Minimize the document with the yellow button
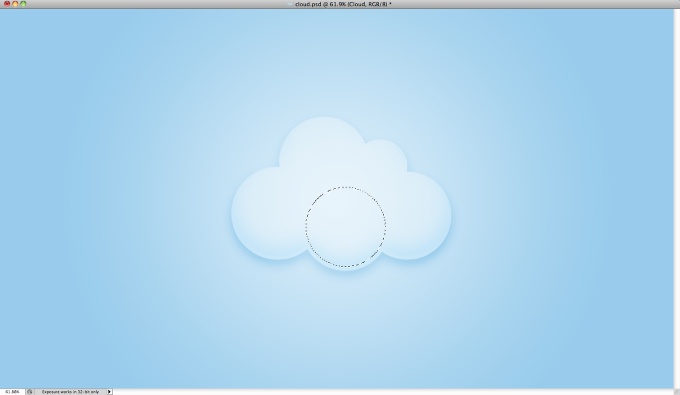This screenshot has width=680, height=395. coord(15,3)
